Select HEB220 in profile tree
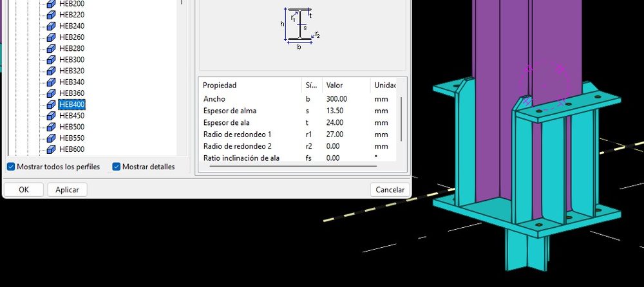 pyautogui.click(x=72, y=15)
